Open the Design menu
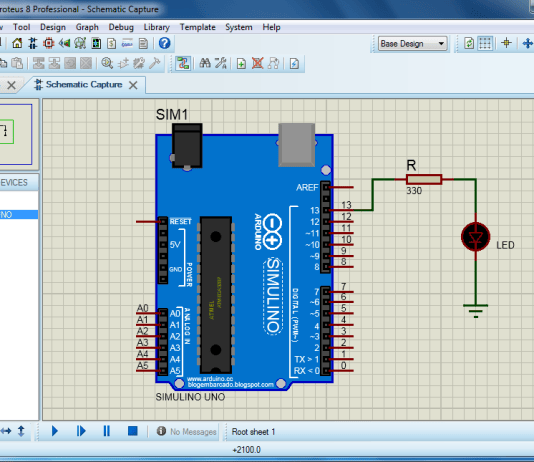 pos(53,27)
